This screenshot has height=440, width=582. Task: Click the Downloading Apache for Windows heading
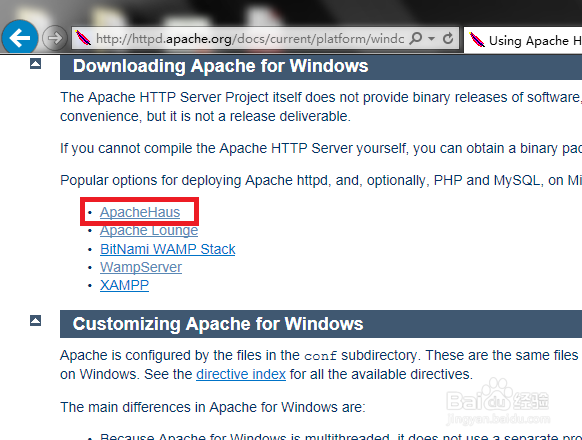pos(220,66)
